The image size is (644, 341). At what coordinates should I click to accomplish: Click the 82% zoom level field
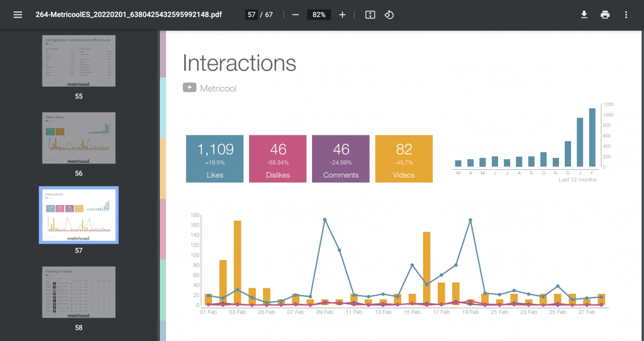(x=319, y=15)
